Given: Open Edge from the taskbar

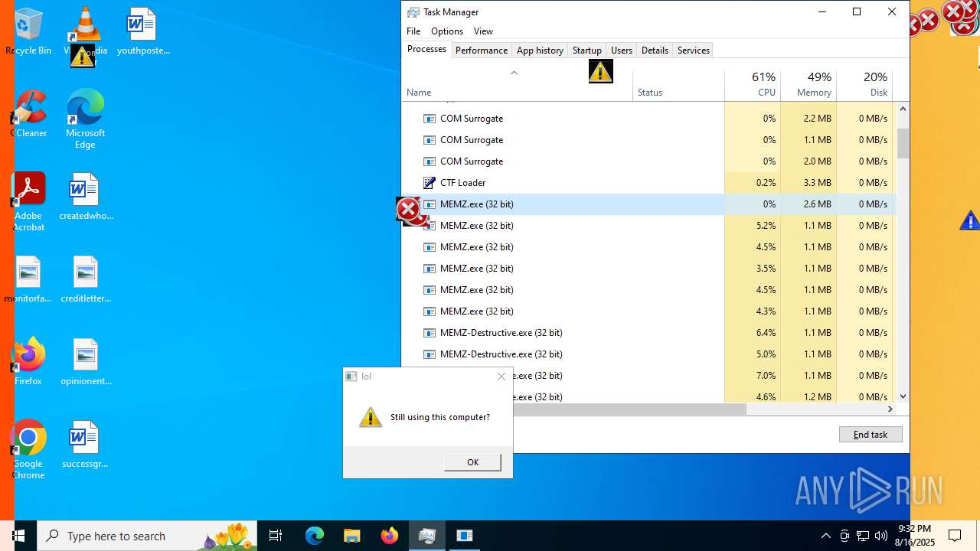Looking at the screenshot, I should (x=315, y=536).
